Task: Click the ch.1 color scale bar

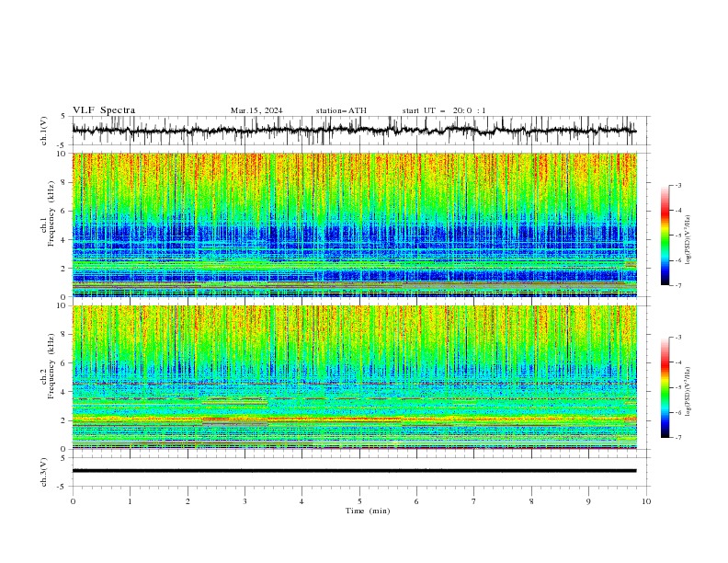Action: [665, 236]
